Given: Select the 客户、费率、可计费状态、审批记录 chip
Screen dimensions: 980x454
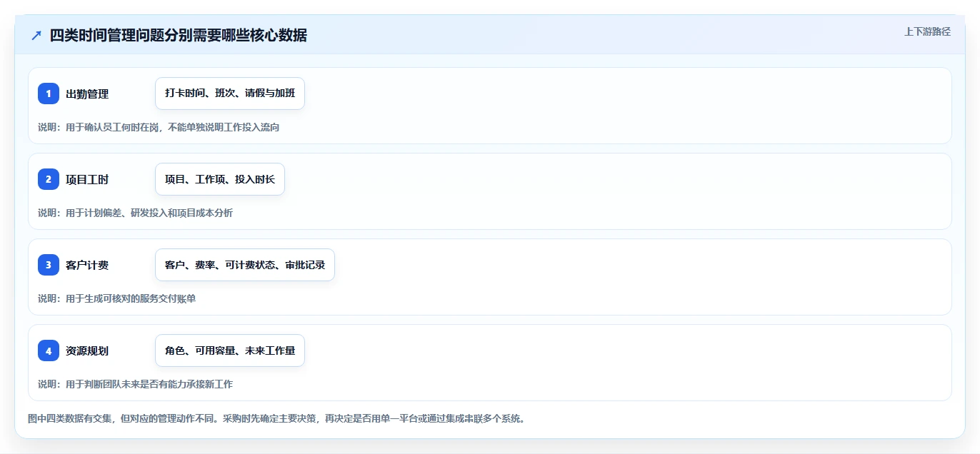Looking at the screenshot, I should [x=245, y=265].
